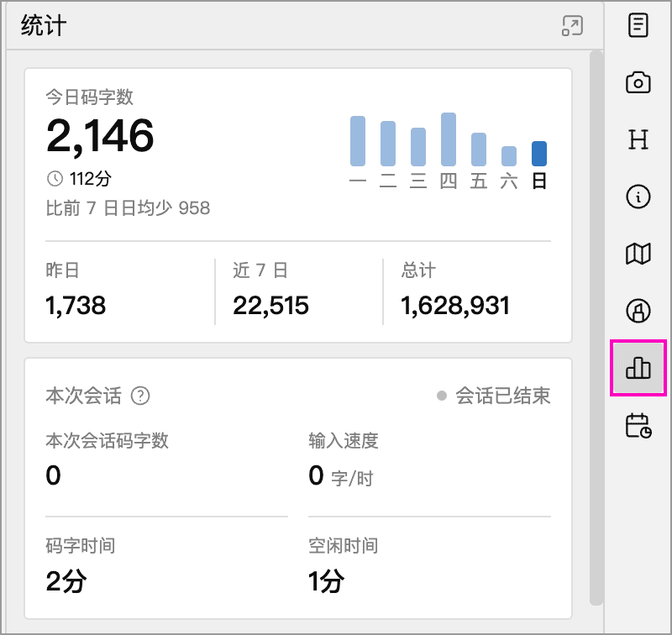
Task: Open the camera snapshot panel icon
Action: [x=638, y=82]
